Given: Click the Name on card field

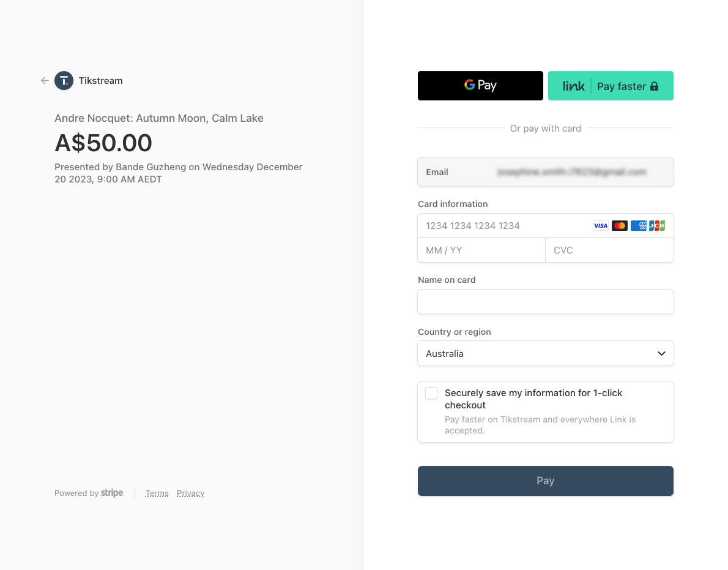Looking at the screenshot, I should [546, 301].
